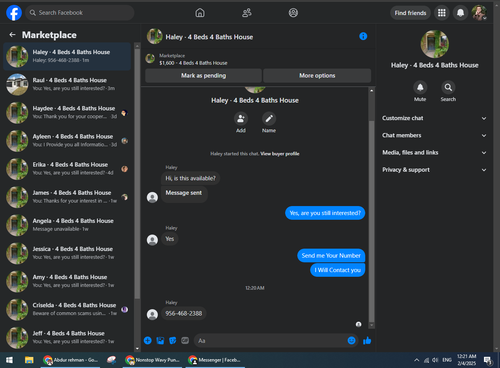Click the 'Send me Your Number' message
This screenshot has height=368, width=500.
331,255
